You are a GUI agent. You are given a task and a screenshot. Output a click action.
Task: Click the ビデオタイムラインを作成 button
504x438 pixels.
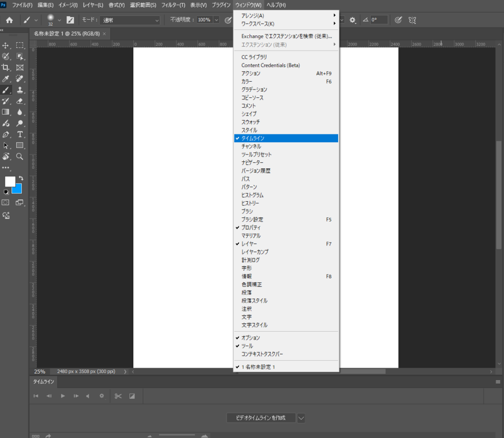(x=261, y=418)
